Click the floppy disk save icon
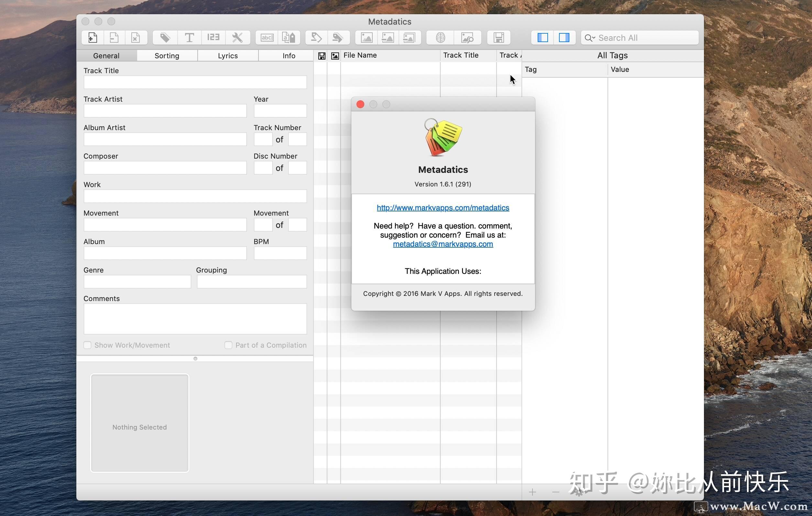 499,38
